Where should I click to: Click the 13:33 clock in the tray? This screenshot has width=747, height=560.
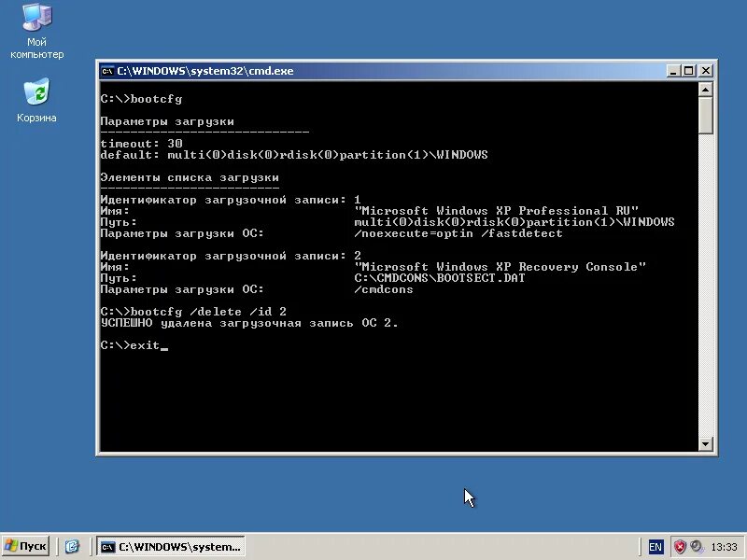point(724,547)
